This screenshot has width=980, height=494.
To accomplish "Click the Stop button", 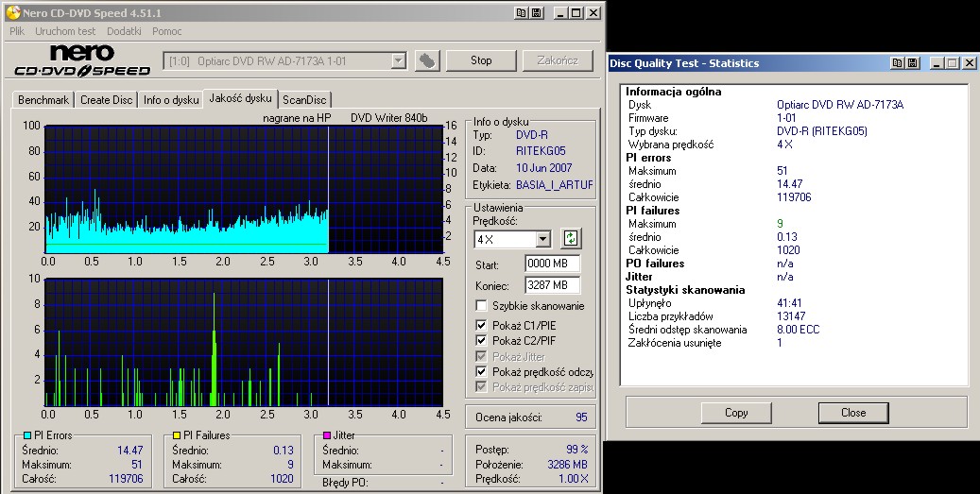I will [481, 60].
